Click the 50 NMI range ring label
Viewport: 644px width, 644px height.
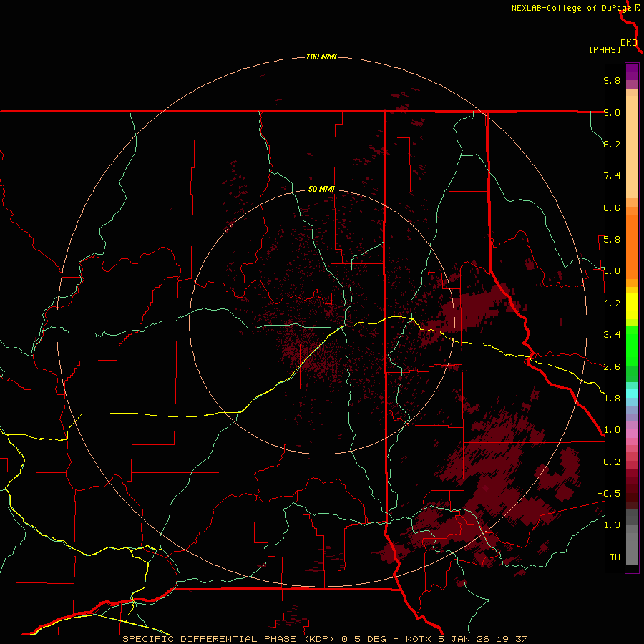321,189
